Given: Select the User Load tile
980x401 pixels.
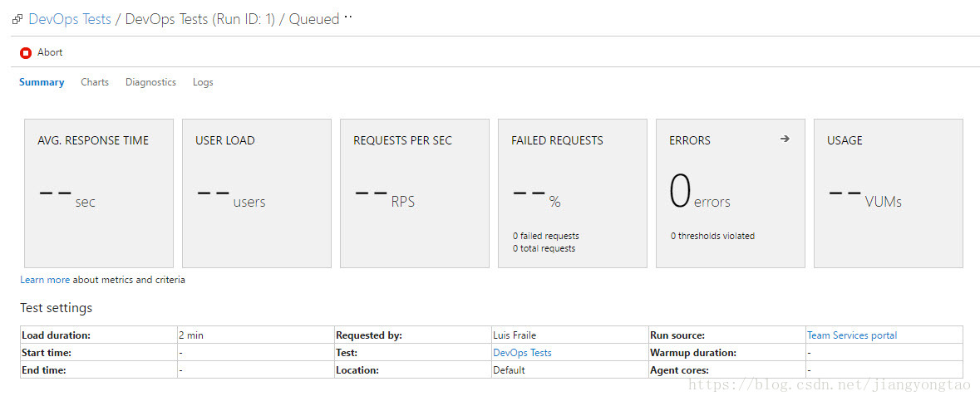Looking at the screenshot, I should coord(257,193).
